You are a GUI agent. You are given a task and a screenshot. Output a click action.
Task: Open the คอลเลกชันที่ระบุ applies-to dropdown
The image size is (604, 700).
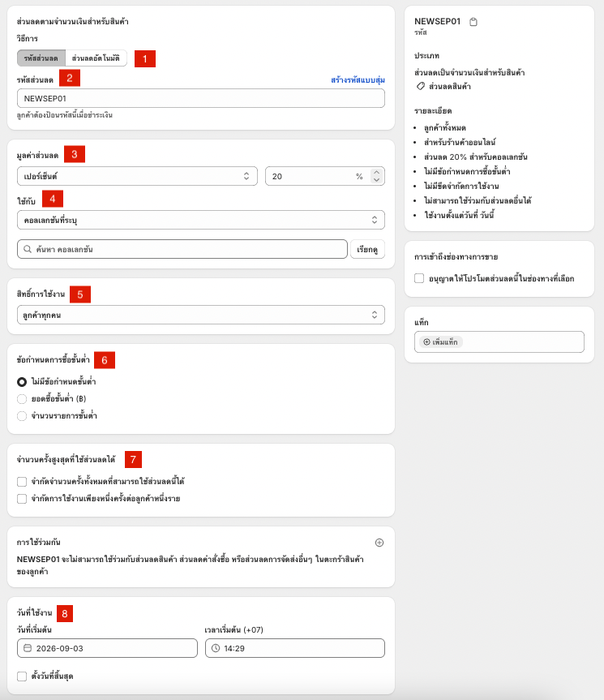(201, 220)
